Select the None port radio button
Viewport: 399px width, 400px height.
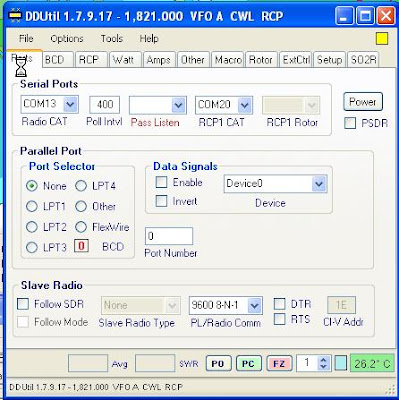click(x=32, y=186)
